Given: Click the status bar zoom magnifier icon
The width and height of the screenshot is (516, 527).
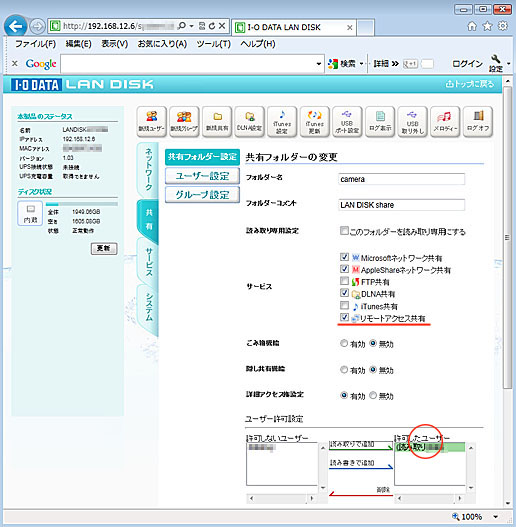Looking at the screenshot, I should click(455, 516).
